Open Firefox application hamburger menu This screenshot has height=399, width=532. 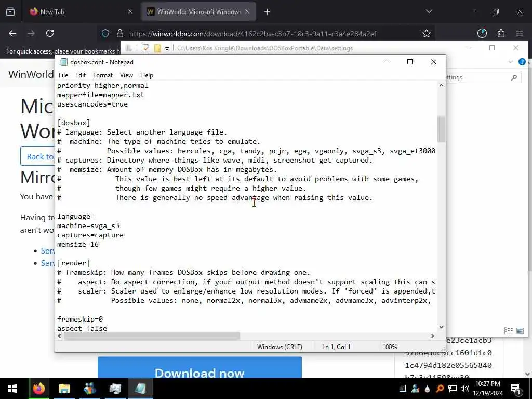pos(520,33)
